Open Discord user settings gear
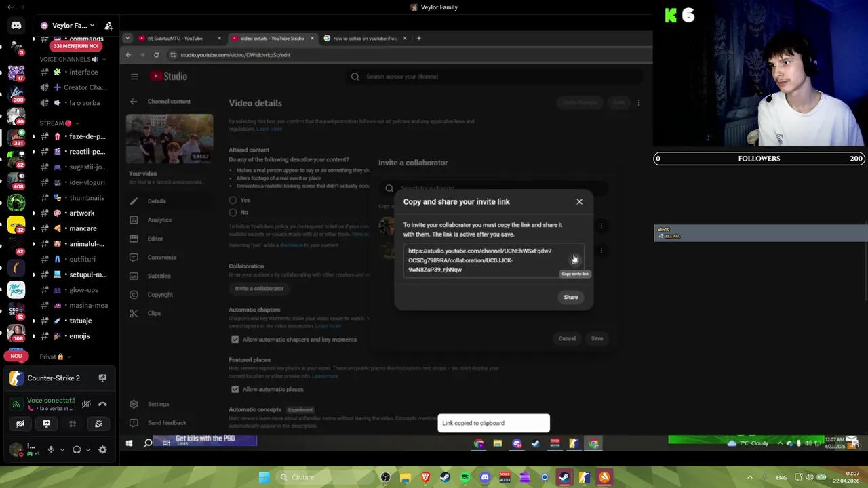This screenshot has width=868, height=488. pos(102,449)
